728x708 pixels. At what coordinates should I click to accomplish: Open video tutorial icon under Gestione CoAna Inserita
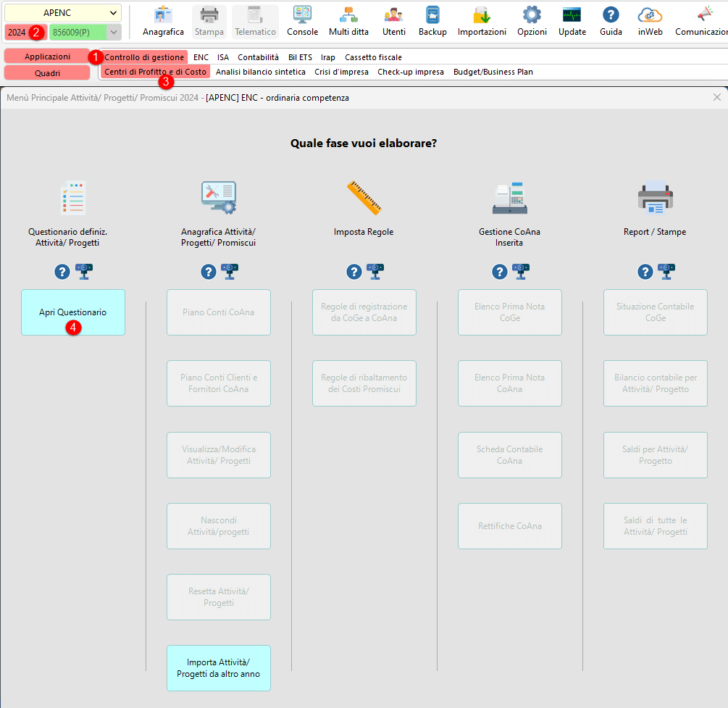tap(521, 271)
